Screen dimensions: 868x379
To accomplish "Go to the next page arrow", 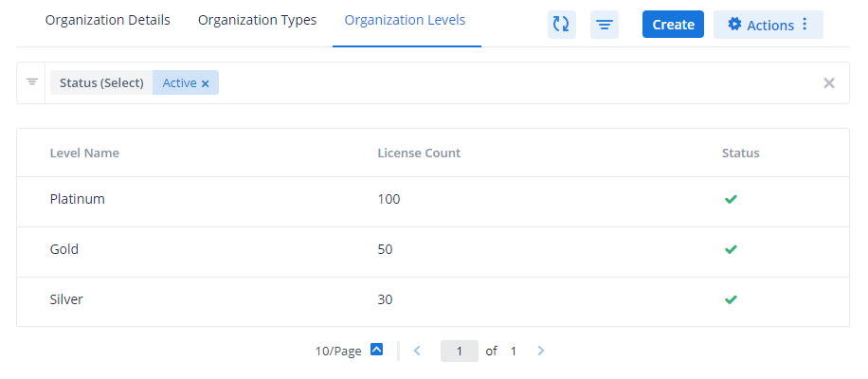I will click(541, 351).
